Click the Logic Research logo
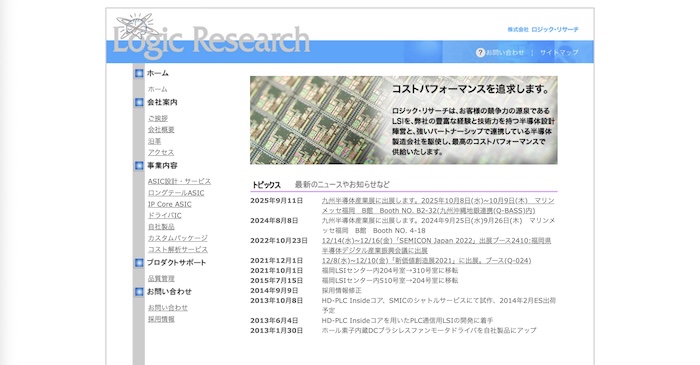 click(211, 37)
